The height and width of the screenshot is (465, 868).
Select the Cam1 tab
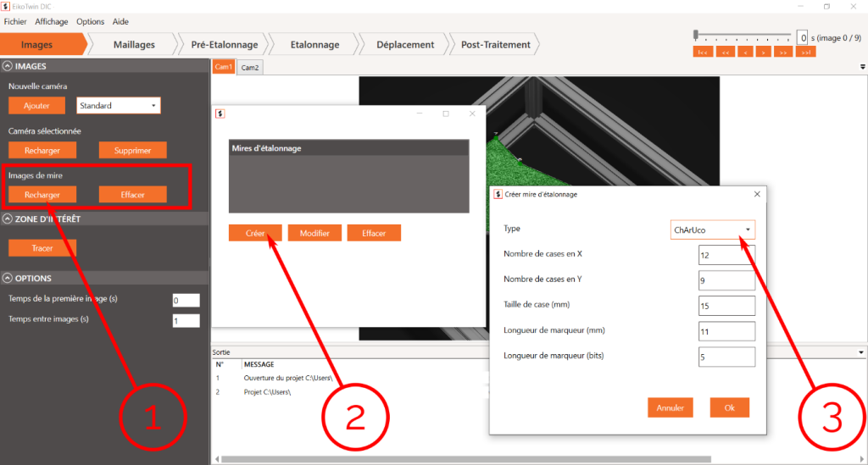(x=224, y=67)
